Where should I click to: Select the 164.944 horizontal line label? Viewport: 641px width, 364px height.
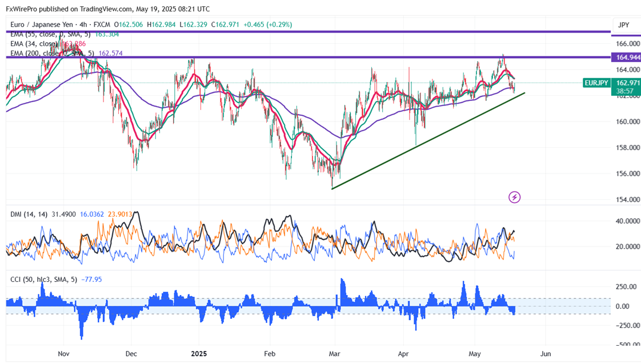pyautogui.click(x=626, y=58)
